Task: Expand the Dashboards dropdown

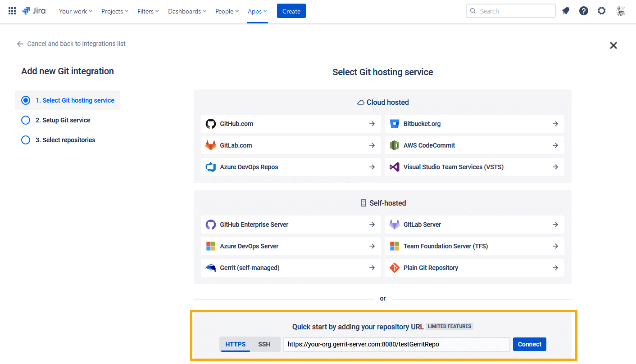Action: [x=187, y=11]
